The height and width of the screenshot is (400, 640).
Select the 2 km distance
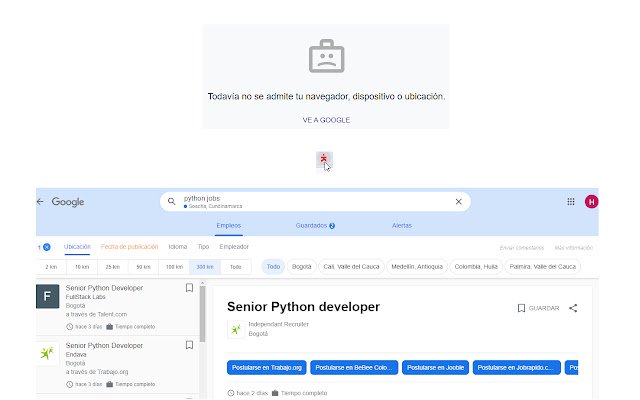pyautogui.click(x=51, y=267)
